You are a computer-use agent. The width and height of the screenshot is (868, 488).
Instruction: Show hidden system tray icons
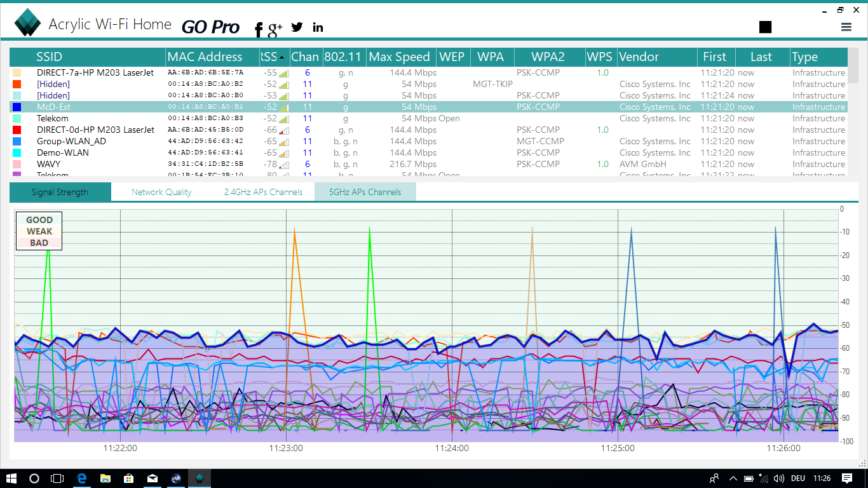pos(733,478)
